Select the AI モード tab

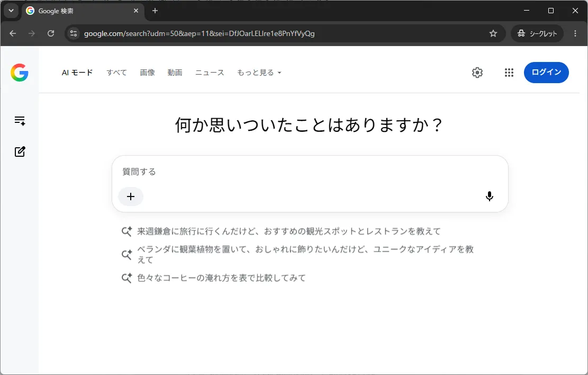pos(77,73)
